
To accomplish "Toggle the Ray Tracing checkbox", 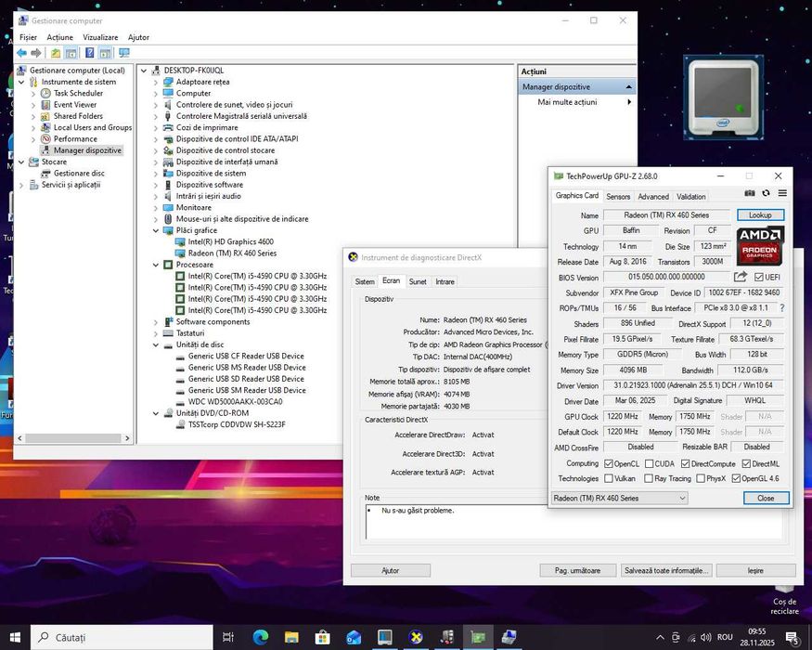I will click(649, 478).
